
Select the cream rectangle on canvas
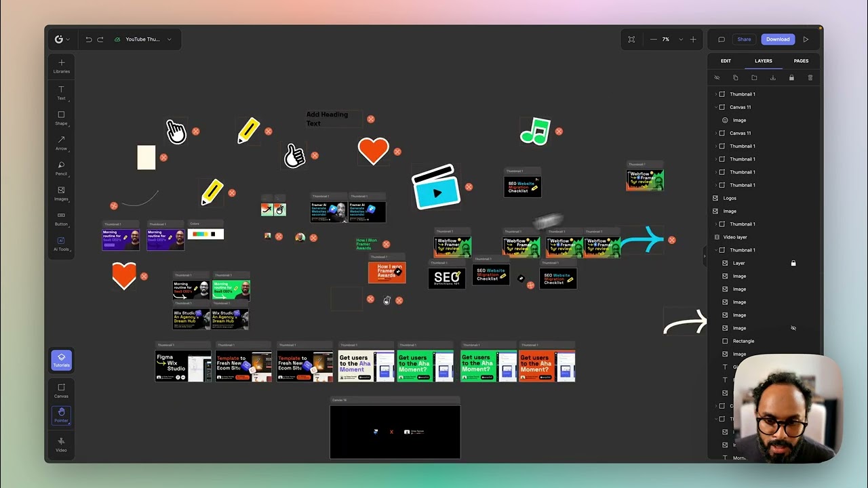[x=146, y=157]
